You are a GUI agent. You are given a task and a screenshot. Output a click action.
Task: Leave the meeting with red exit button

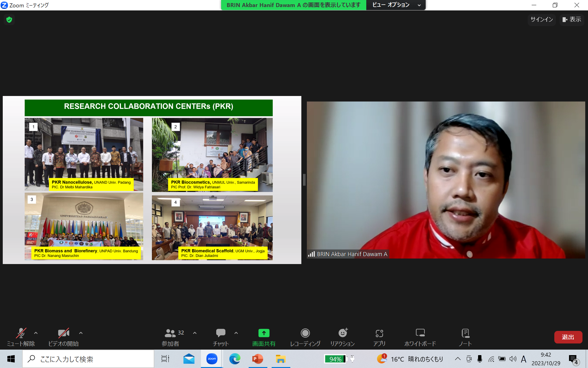pyautogui.click(x=568, y=337)
